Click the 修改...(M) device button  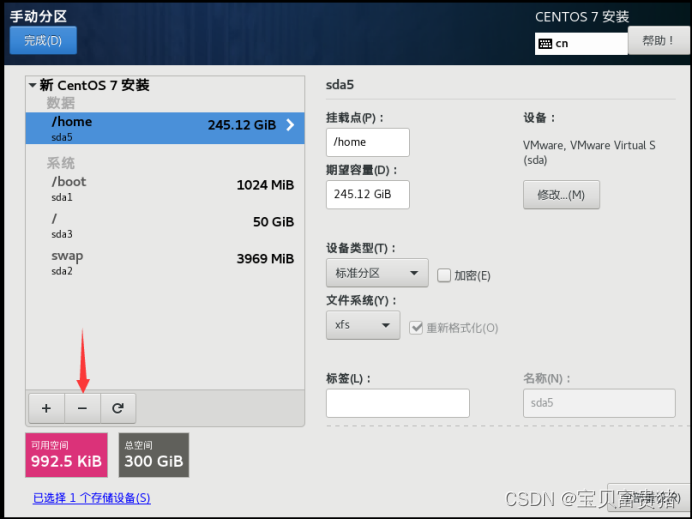coord(561,195)
